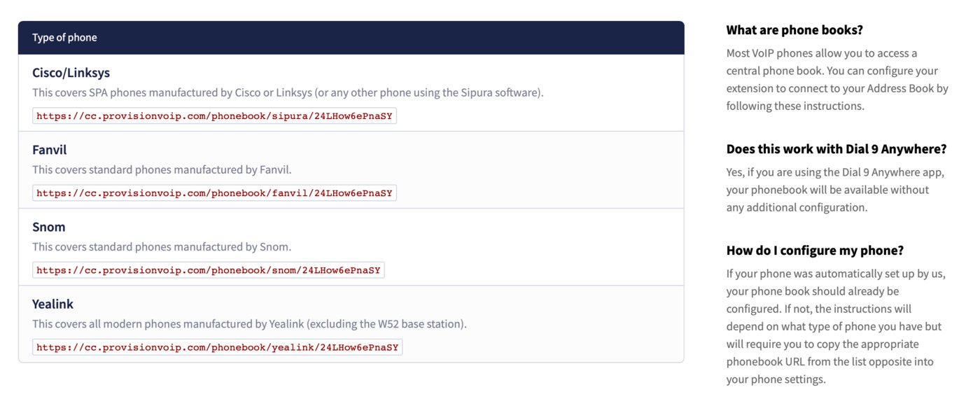
Task: Click the Snom phonebook URL
Action: click(208, 270)
